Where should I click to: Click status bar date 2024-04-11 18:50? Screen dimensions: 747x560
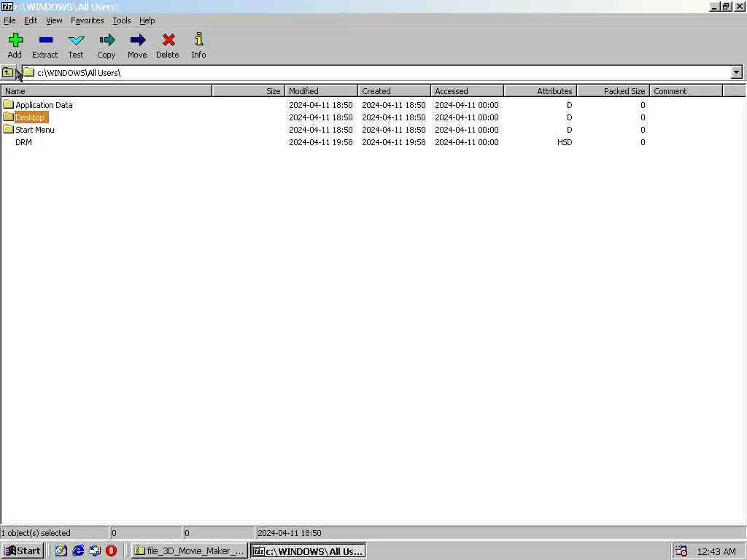click(x=289, y=533)
